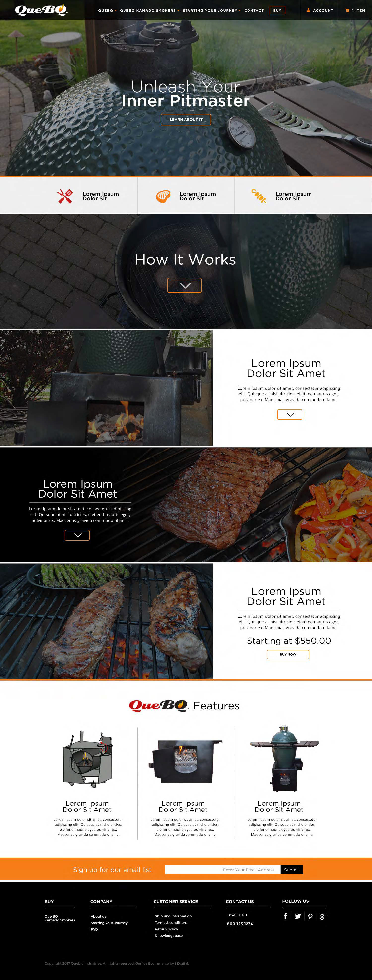Viewport: 372px width, 980px height.
Task: Open the Contact nav item
Action: (x=254, y=11)
